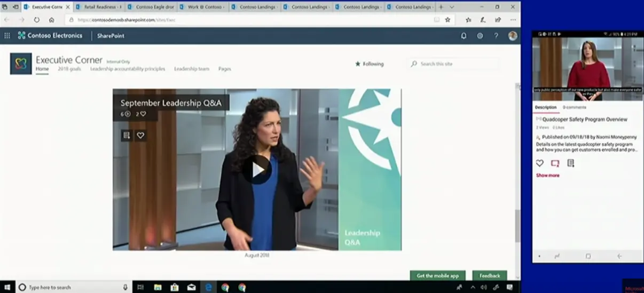Image resolution: width=644 pixels, height=293 pixels.
Task: Tap the heart icon in mobile app
Action: (539, 163)
